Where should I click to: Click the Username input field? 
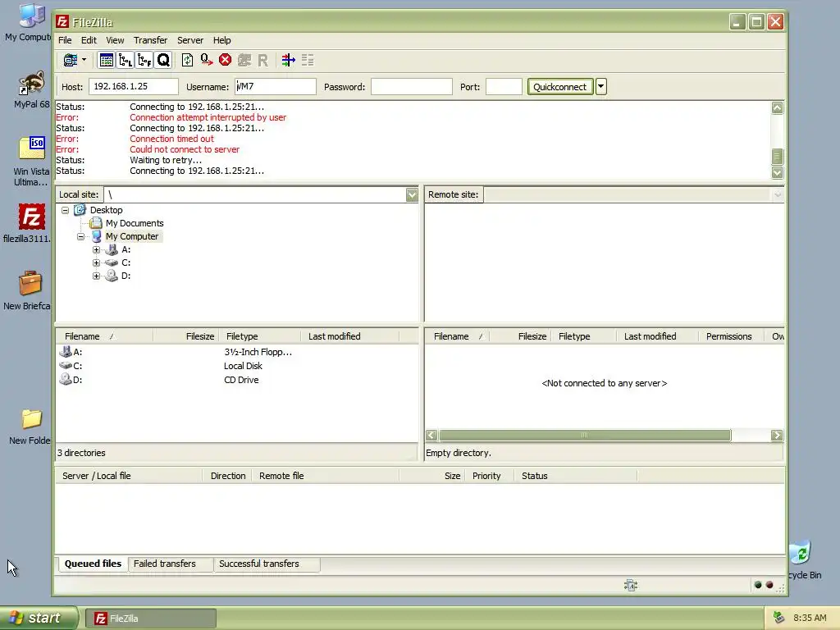(276, 86)
